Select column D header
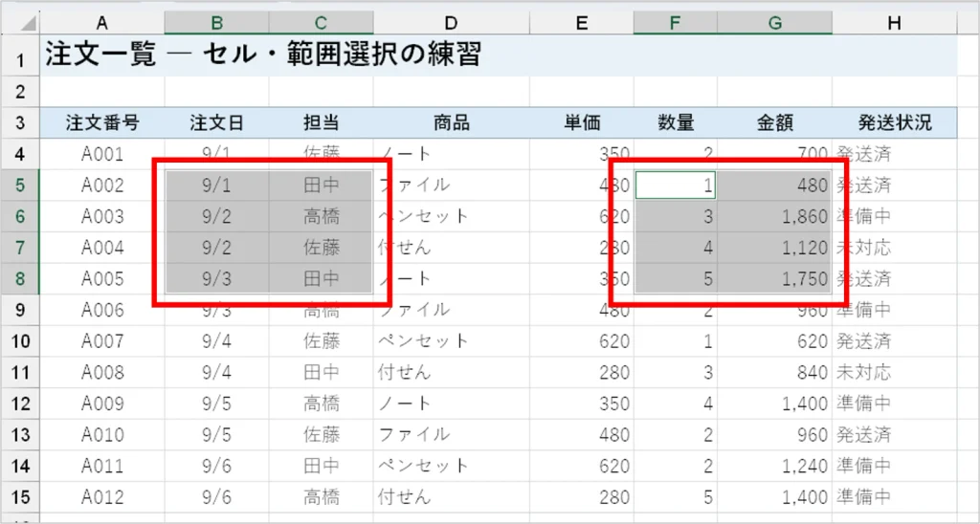 point(452,24)
